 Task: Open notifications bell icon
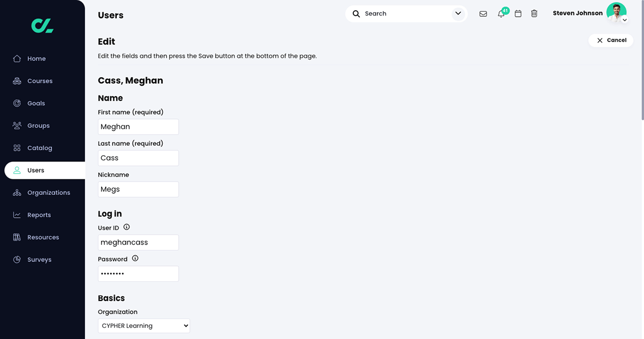501,13
